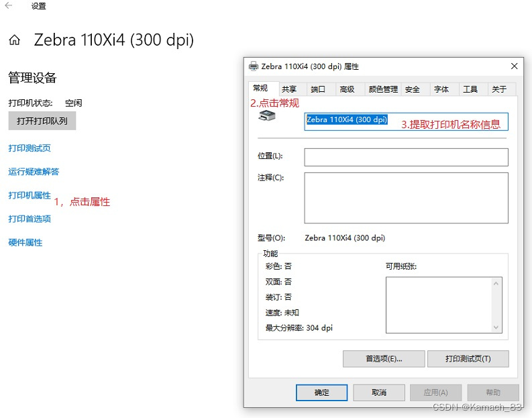Screen dimensions: 532x418
Task: Open Settings home via house icon
Action: pos(14,40)
